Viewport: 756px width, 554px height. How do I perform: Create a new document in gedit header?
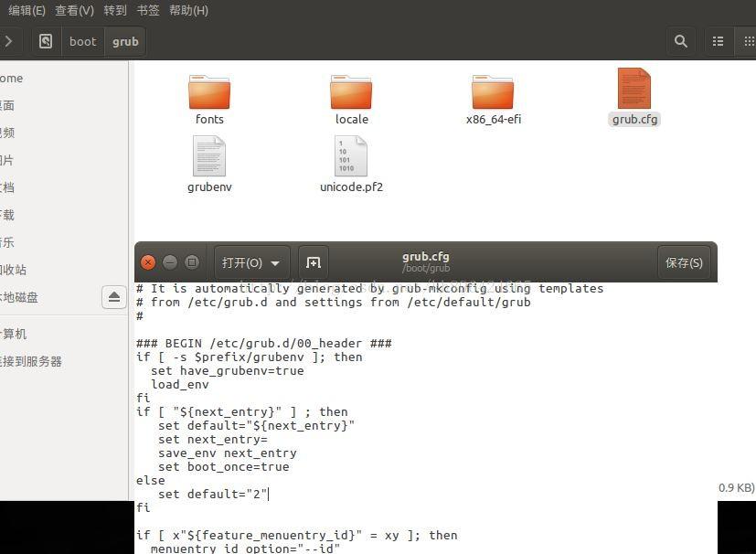coord(314,262)
